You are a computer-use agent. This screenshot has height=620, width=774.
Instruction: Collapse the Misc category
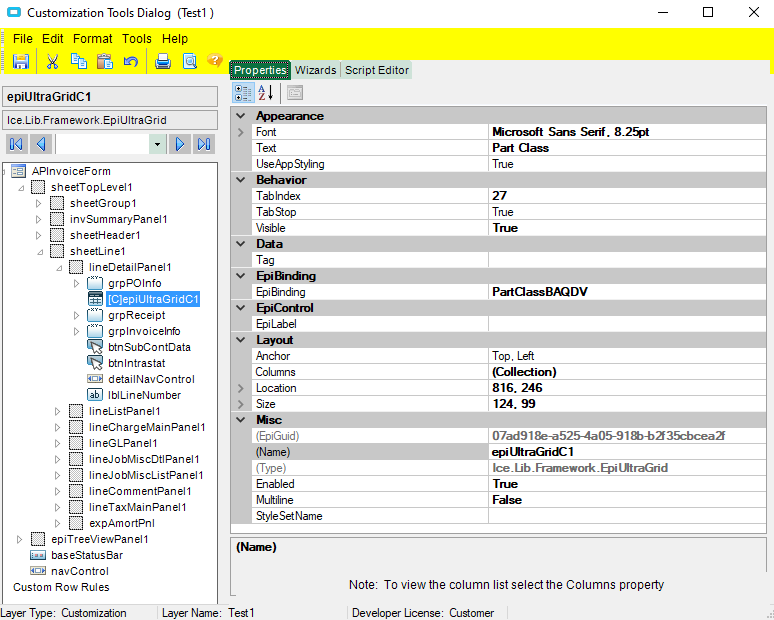coord(241,420)
